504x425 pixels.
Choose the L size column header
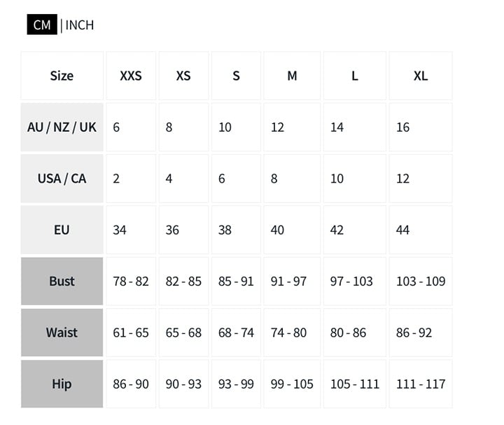pyautogui.click(x=354, y=76)
